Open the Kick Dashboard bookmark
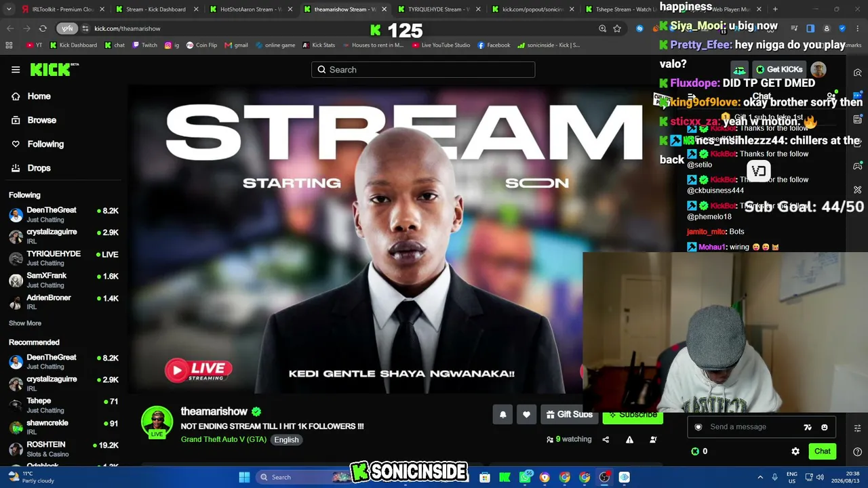 point(73,45)
